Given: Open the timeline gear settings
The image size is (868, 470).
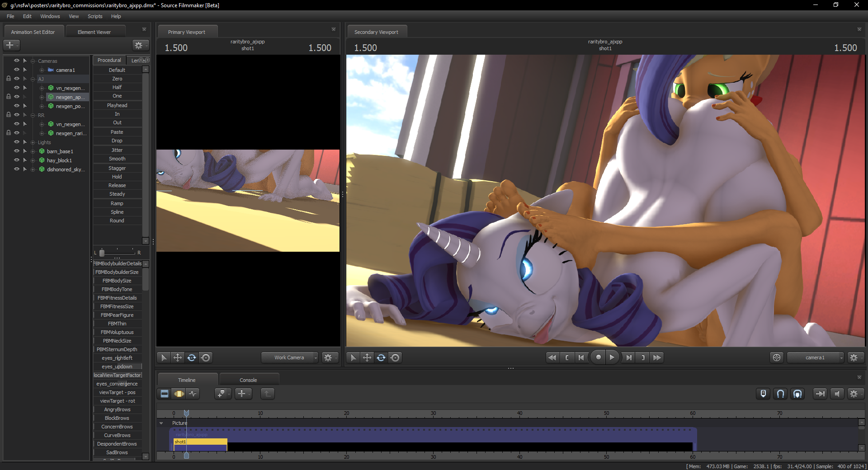Looking at the screenshot, I should point(855,394).
